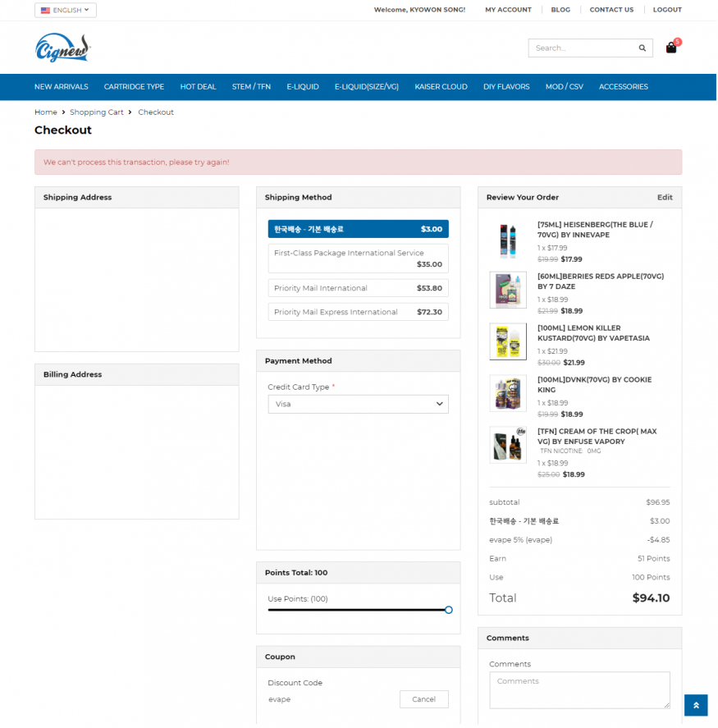Image resolution: width=718 pixels, height=728 pixels.
Task: Open the Accessories menu
Action: 624,87
